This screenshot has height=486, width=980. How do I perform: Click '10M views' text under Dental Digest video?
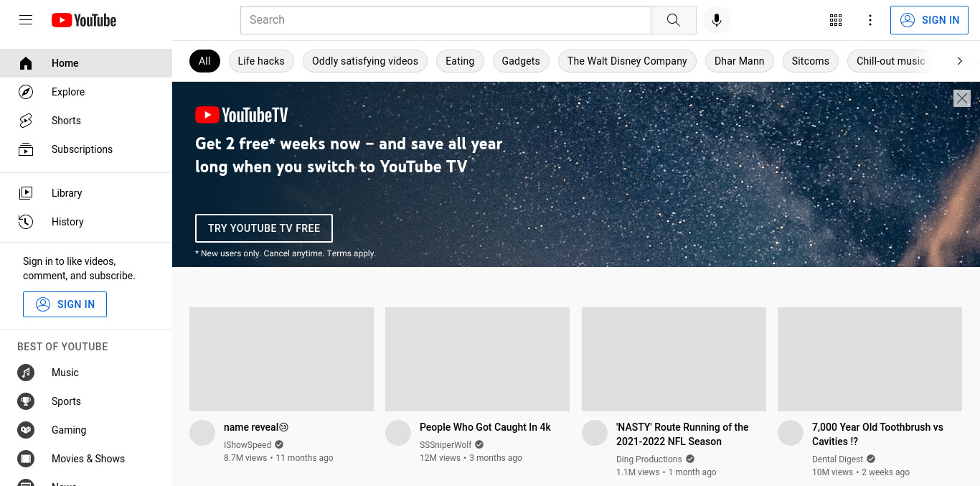point(832,472)
